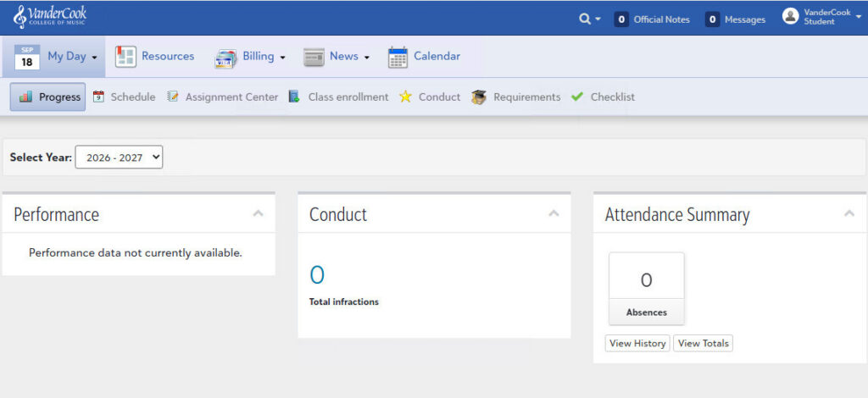
Task: Expand the Billing dropdown arrow
Action: click(x=282, y=58)
